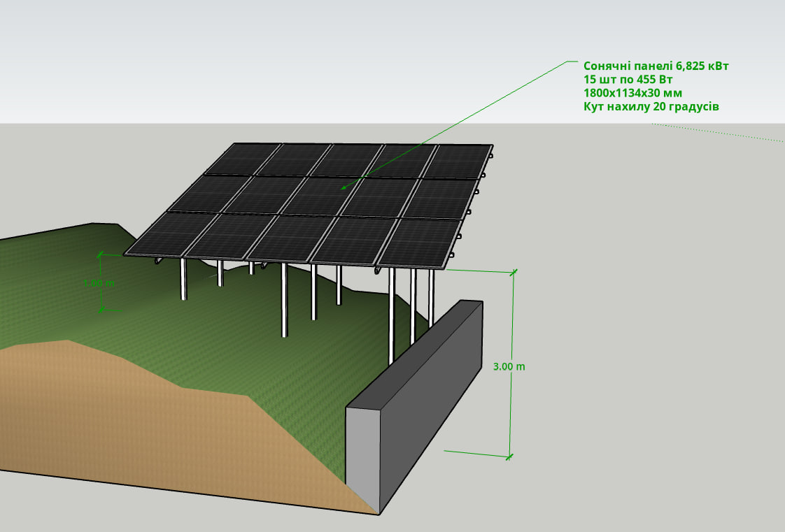Image resolution: width=785 pixels, height=532 pixels.
Task: Click the brown soil section of terrain
Action: (140, 419)
